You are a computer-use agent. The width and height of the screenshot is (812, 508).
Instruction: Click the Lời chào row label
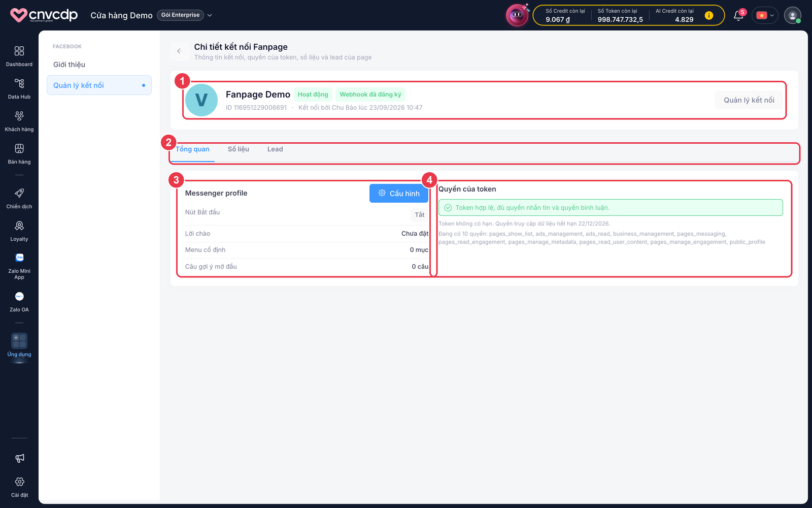click(x=197, y=234)
